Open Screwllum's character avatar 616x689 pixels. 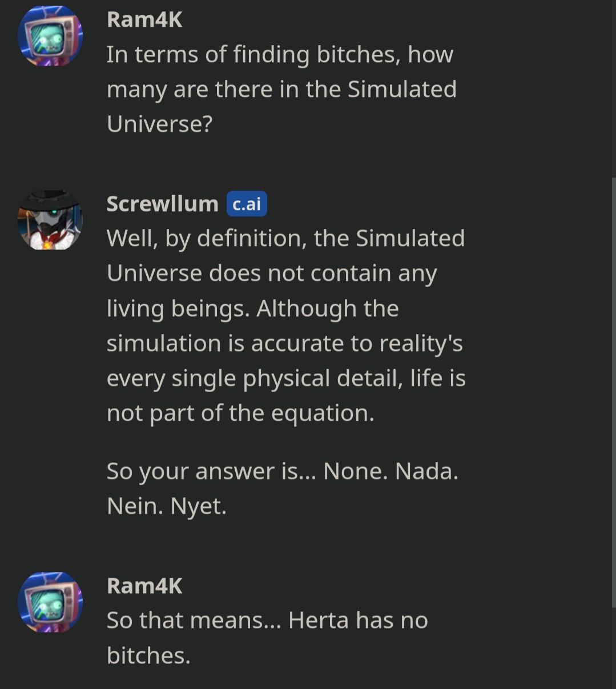click(50, 220)
